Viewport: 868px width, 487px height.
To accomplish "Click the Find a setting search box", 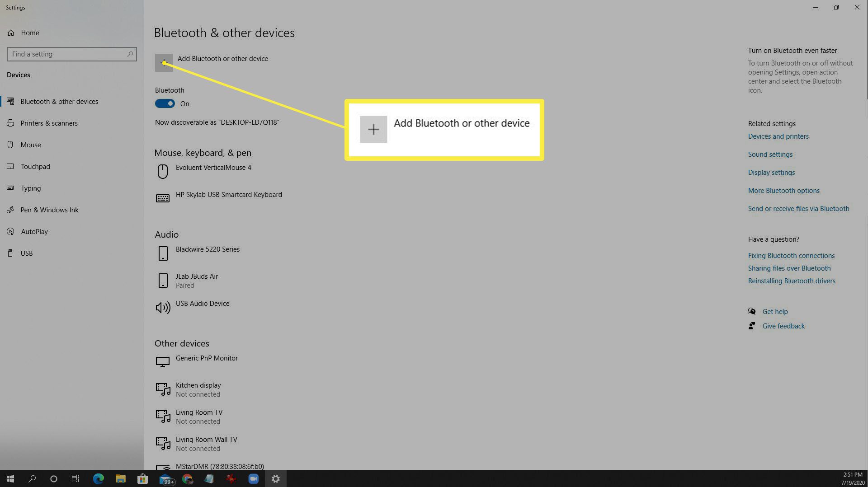I will coord(68,54).
